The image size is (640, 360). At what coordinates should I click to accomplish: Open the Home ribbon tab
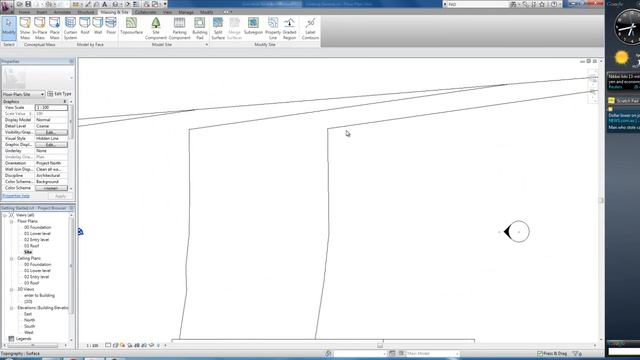tap(24, 12)
